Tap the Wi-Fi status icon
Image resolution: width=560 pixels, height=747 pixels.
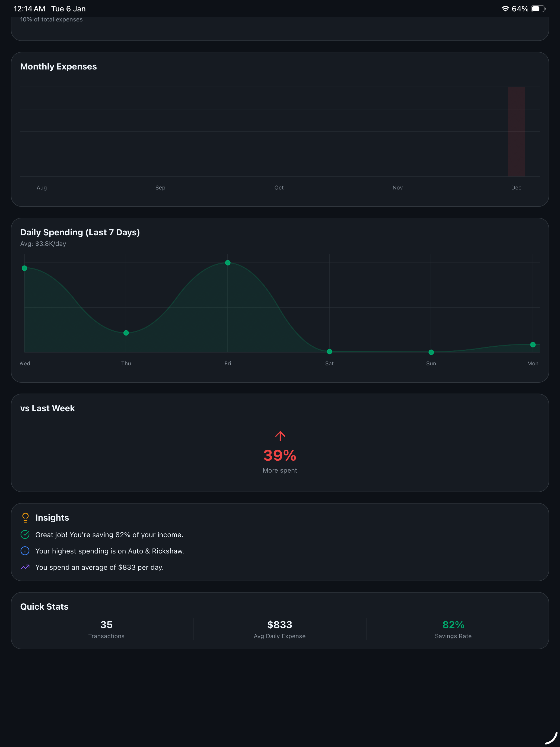[505, 9]
